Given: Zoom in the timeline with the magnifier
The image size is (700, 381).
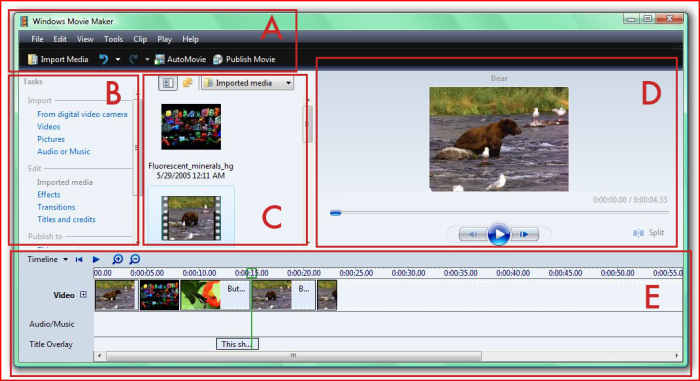Looking at the screenshot, I should 118,259.
